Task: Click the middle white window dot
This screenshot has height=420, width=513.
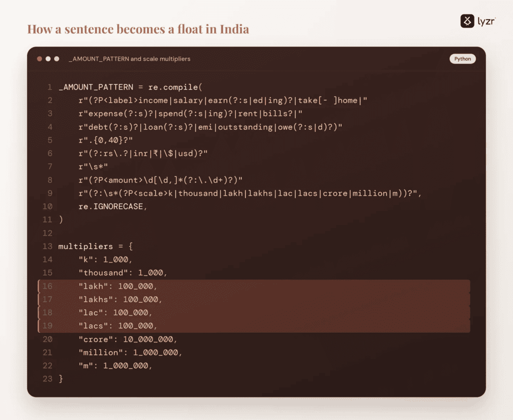Action: point(48,59)
